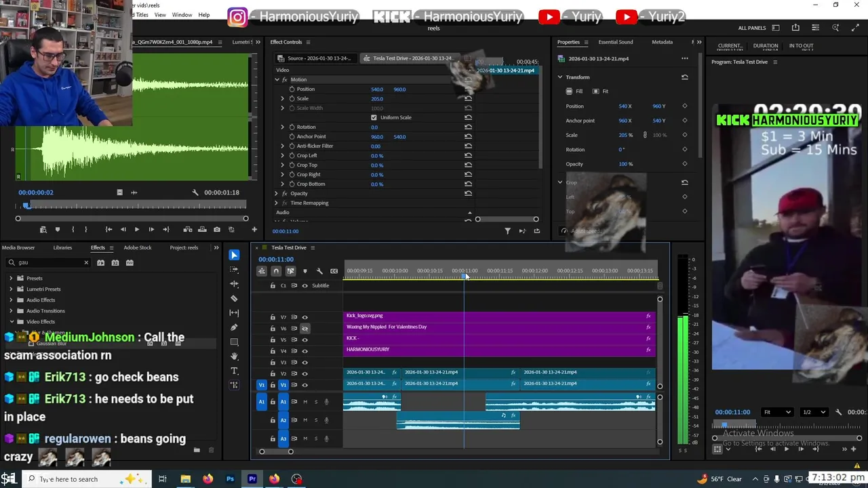This screenshot has width=868, height=488.
Task: Select the Track Select Forward tool
Action: pos(234,270)
